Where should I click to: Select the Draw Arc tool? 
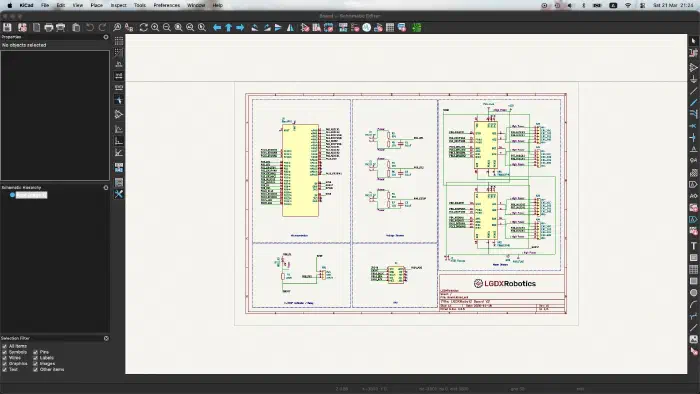click(x=693, y=304)
